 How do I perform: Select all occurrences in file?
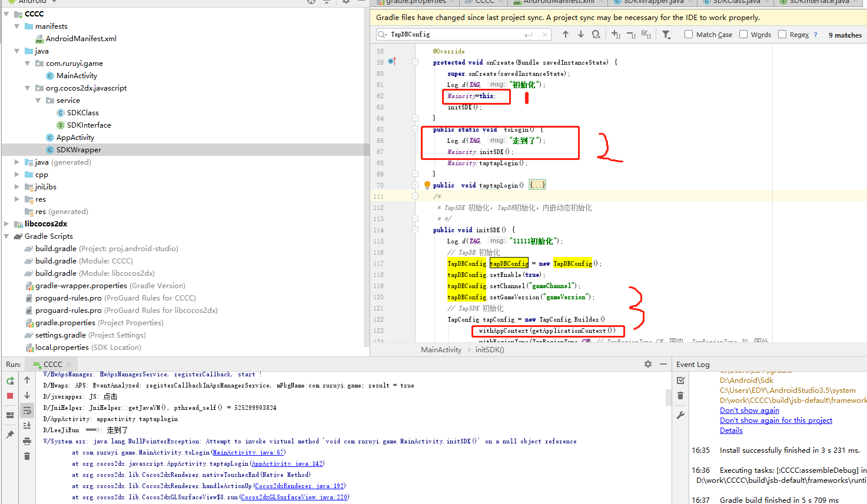coord(646,35)
